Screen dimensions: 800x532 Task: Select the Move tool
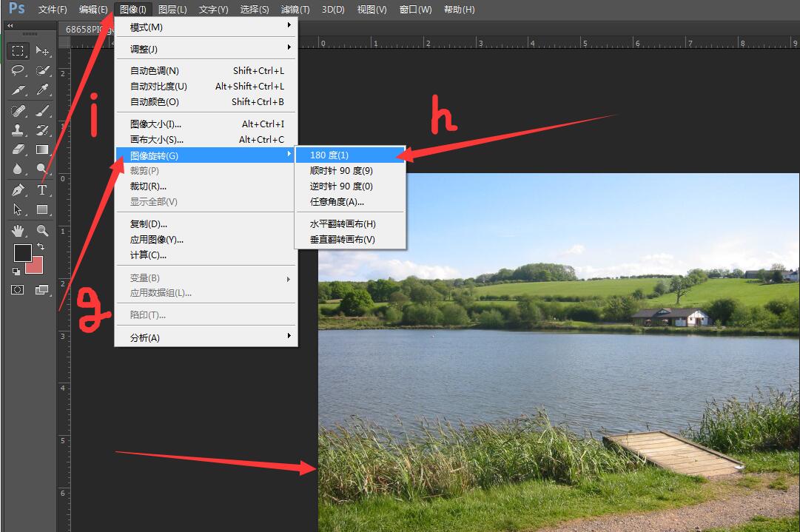(x=42, y=50)
